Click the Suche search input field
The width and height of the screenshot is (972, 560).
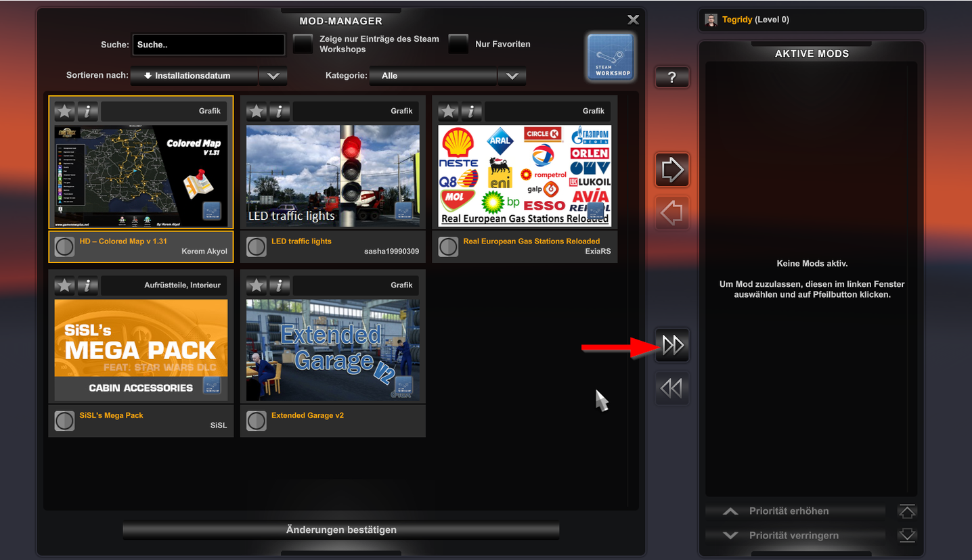(x=208, y=44)
